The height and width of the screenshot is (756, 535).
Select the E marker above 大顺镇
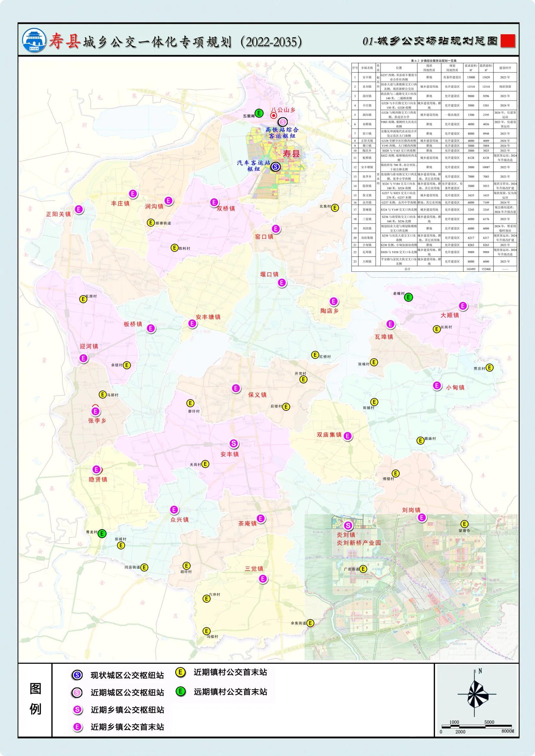point(463,306)
